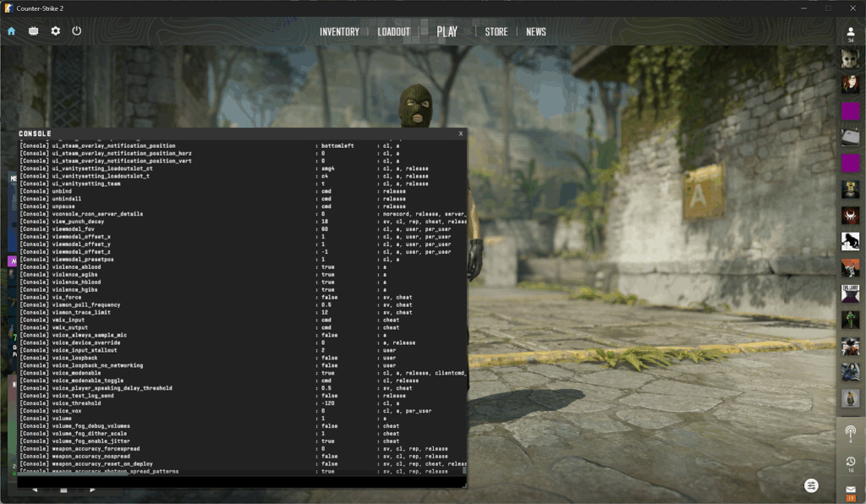This screenshot has width=866, height=504.
Task: Select the pale doll-face friend avatar
Action: click(850, 58)
